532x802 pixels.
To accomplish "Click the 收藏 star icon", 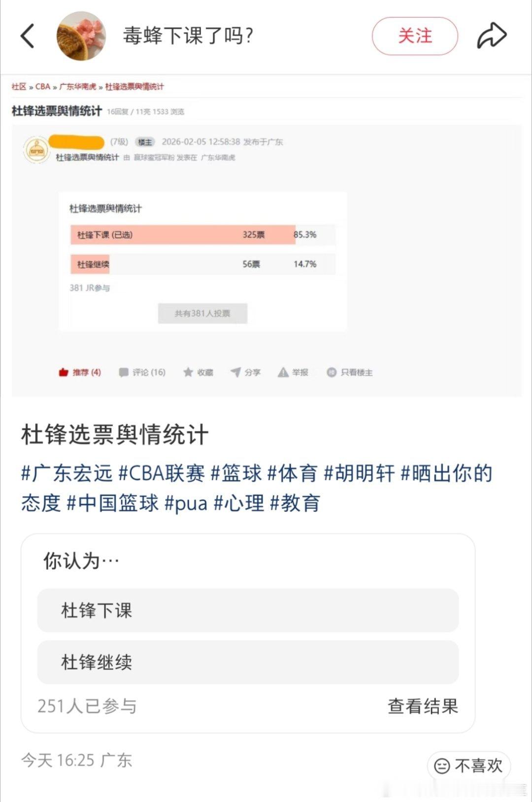I will tap(188, 372).
